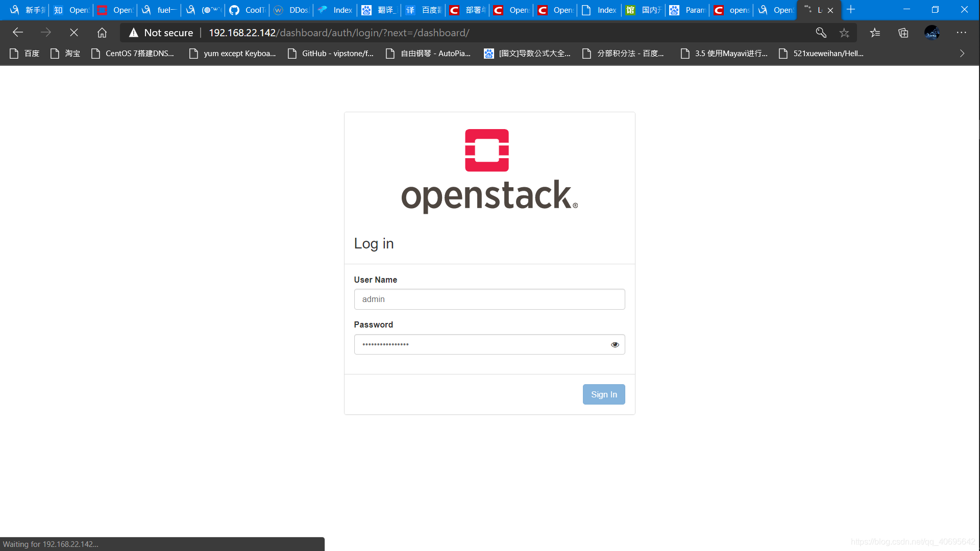Close the current login tab

pyautogui.click(x=830, y=10)
